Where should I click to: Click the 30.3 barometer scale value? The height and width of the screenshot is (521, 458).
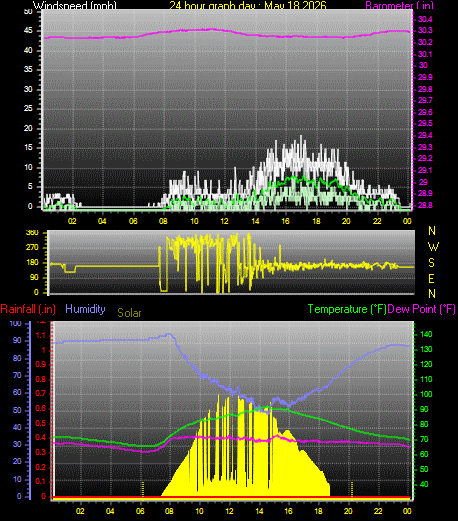click(425, 30)
